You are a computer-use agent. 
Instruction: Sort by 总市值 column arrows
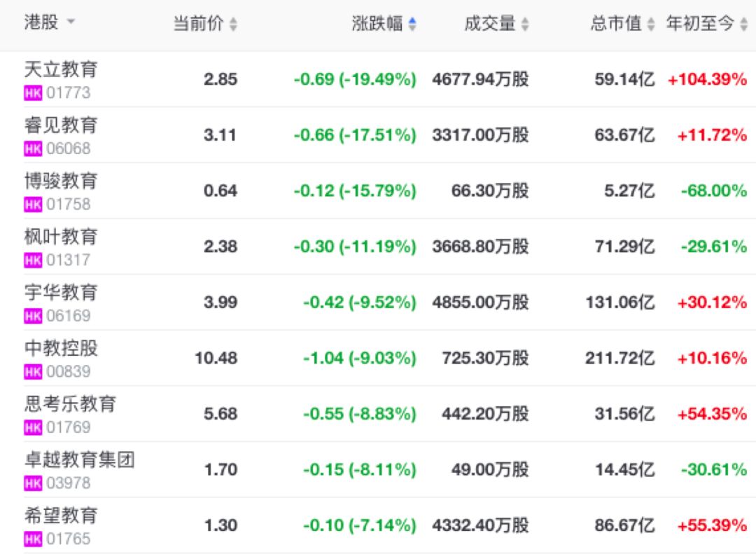click(x=651, y=24)
